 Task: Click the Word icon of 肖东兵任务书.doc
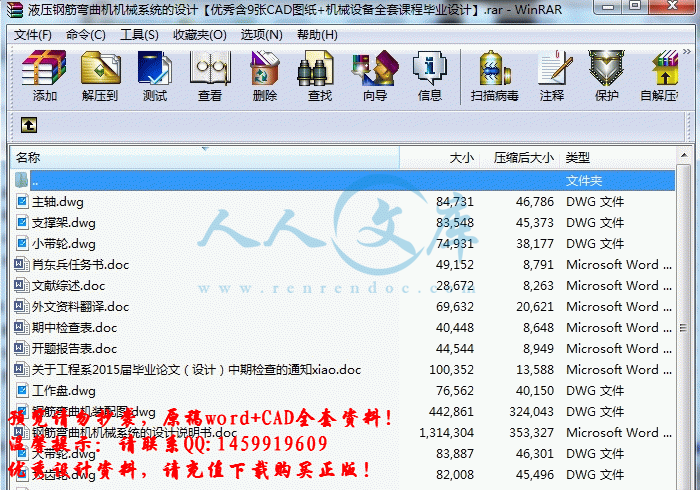click(21, 265)
